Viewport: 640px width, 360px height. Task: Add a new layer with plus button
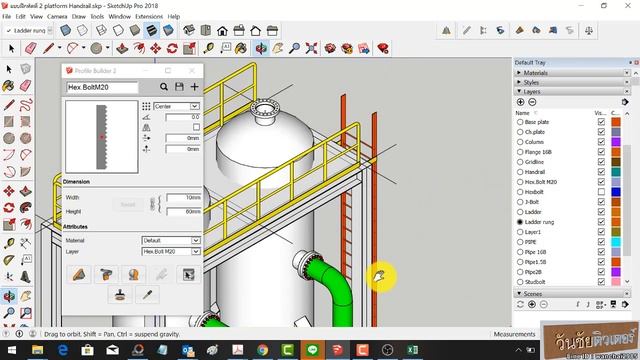(x=520, y=102)
